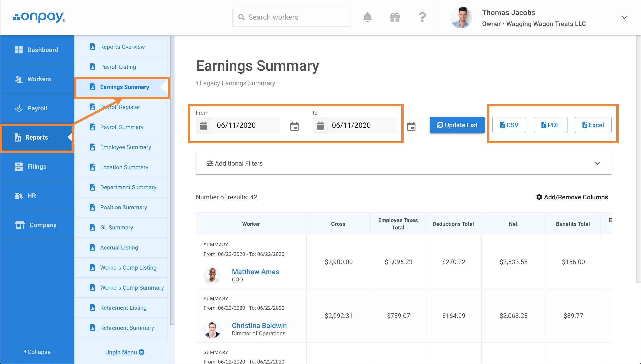The height and width of the screenshot is (364, 641).
Task: Click the Search workers field
Action: [291, 17]
